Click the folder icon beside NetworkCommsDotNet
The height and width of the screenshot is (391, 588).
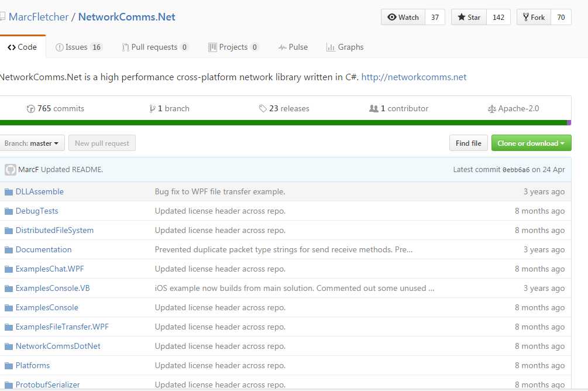[9, 347]
